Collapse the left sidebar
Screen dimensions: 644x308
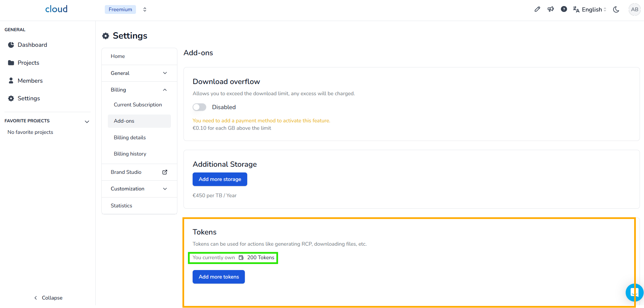48,298
